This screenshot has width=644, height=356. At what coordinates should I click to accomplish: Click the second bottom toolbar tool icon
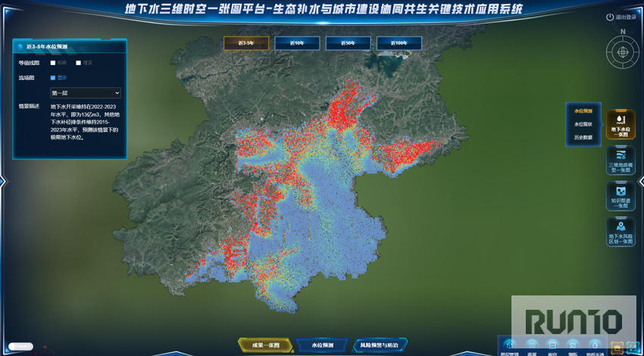[532, 345]
